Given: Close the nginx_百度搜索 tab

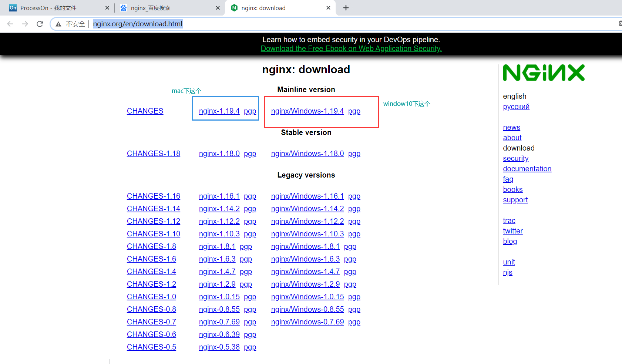Looking at the screenshot, I should click(x=218, y=8).
